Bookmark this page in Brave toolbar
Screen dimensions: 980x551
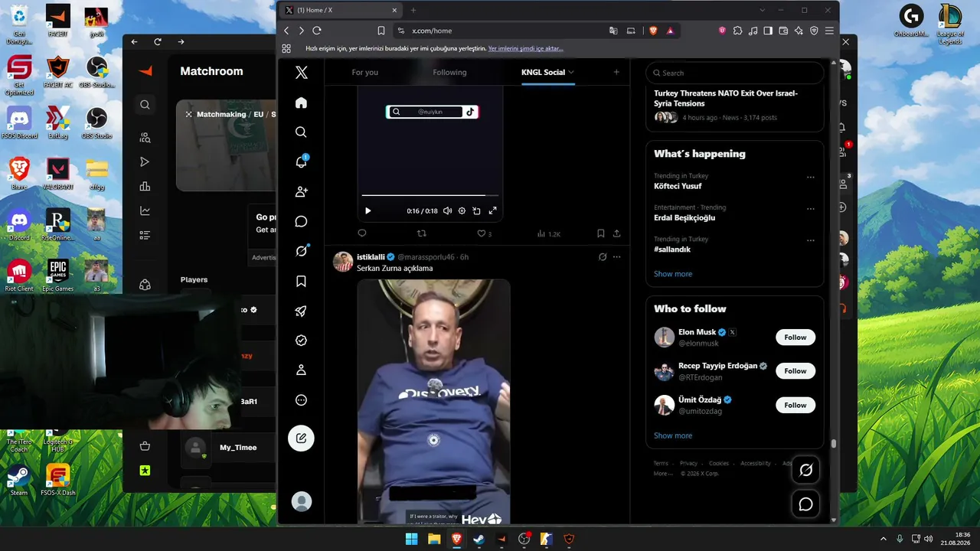381,31
